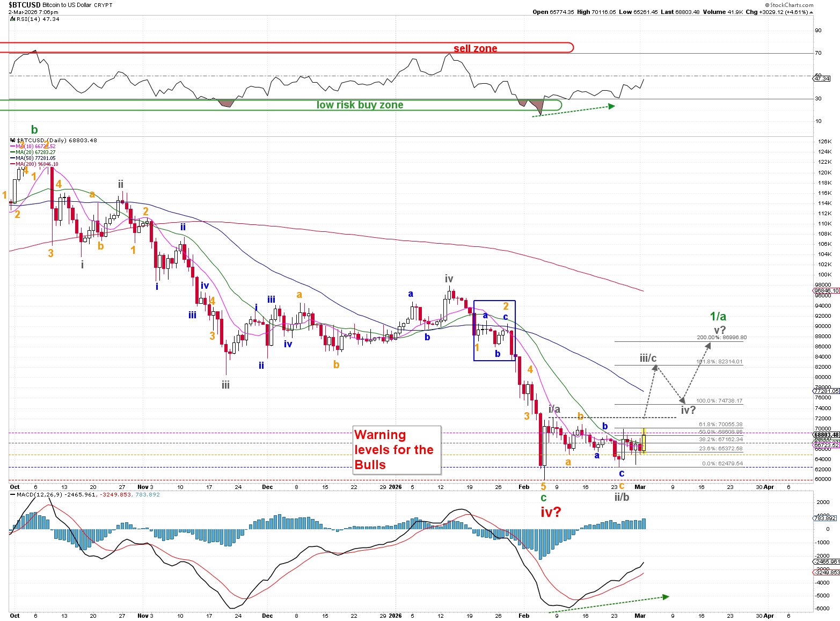Click the yellow-highlighted latest candle
This screenshot has height=621, width=840.
pyautogui.click(x=644, y=441)
